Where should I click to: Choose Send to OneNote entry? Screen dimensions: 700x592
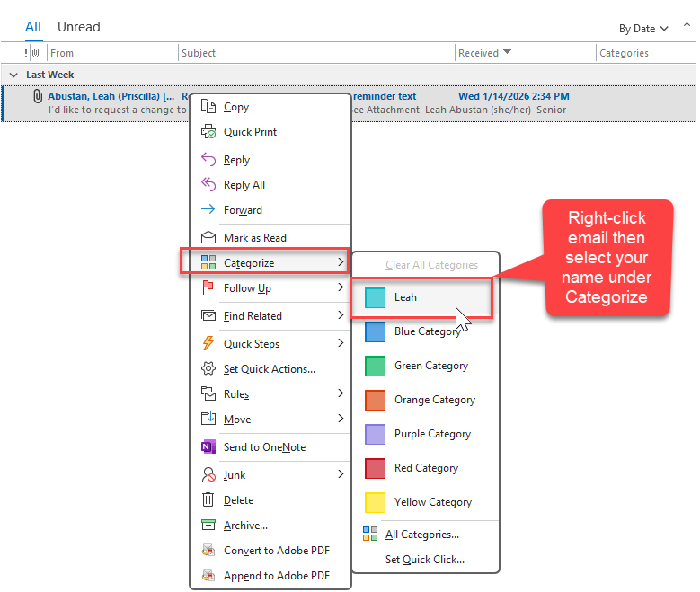pyautogui.click(x=270, y=447)
